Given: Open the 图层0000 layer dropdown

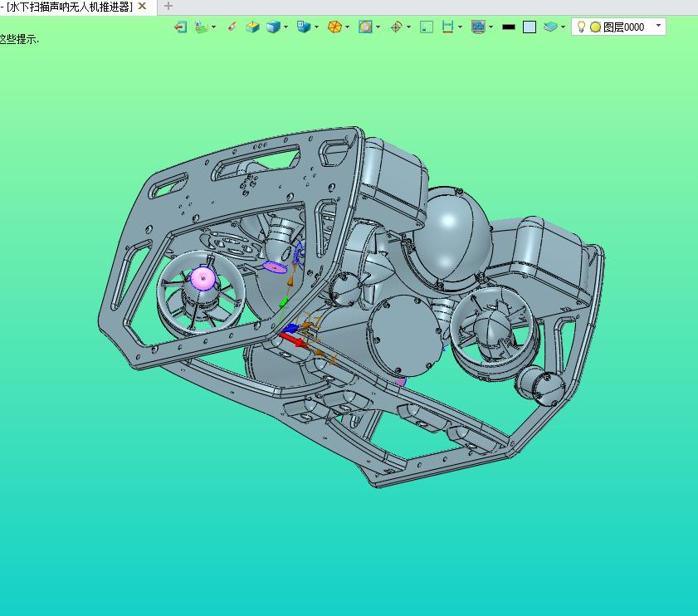Looking at the screenshot, I should [x=659, y=27].
